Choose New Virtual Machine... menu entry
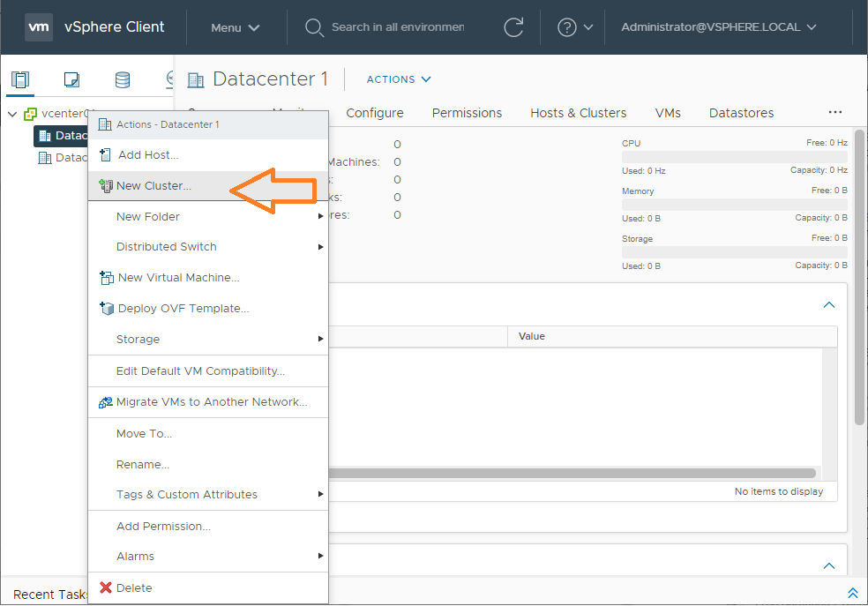This screenshot has height=606, width=868. coord(208,277)
